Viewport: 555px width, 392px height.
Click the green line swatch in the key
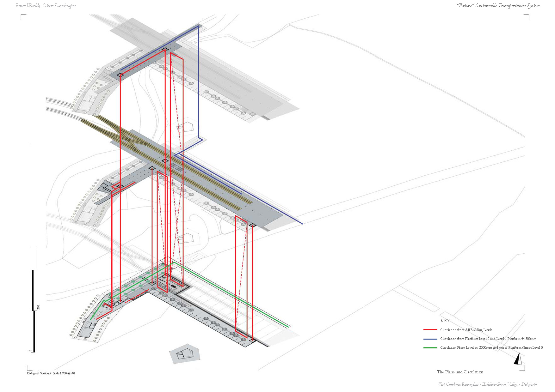tap(430, 348)
